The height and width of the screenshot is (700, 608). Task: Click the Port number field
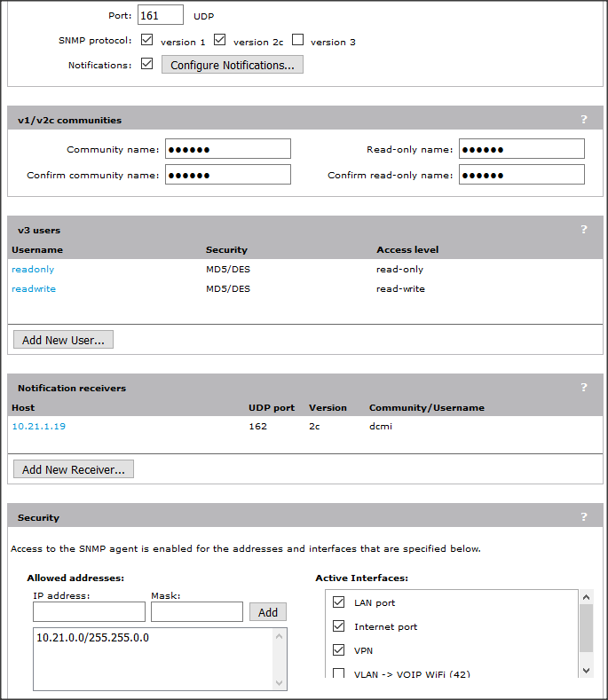(x=161, y=15)
